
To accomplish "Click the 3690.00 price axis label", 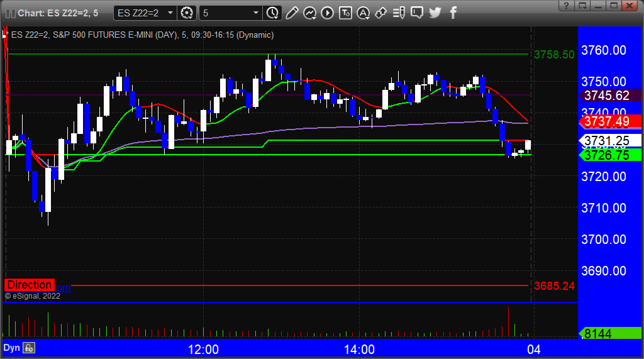I will pyautogui.click(x=604, y=271).
